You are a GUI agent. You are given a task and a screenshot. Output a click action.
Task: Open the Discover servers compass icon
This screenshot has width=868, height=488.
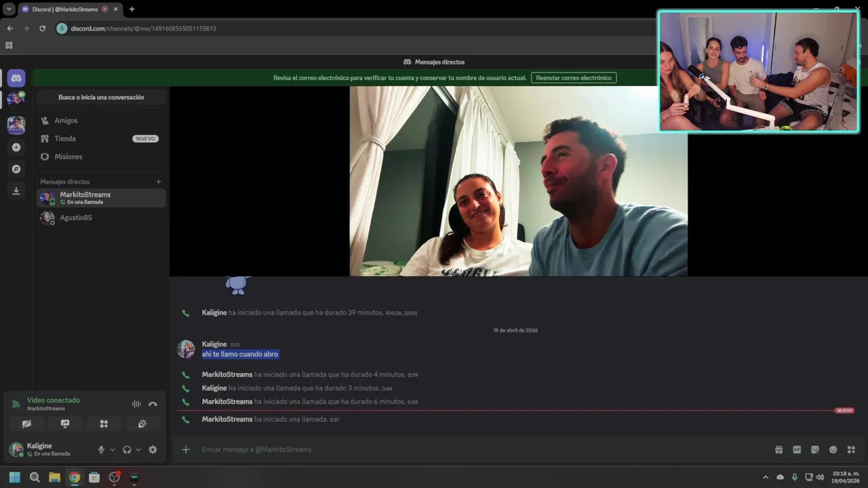pyautogui.click(x=16, y=169)
